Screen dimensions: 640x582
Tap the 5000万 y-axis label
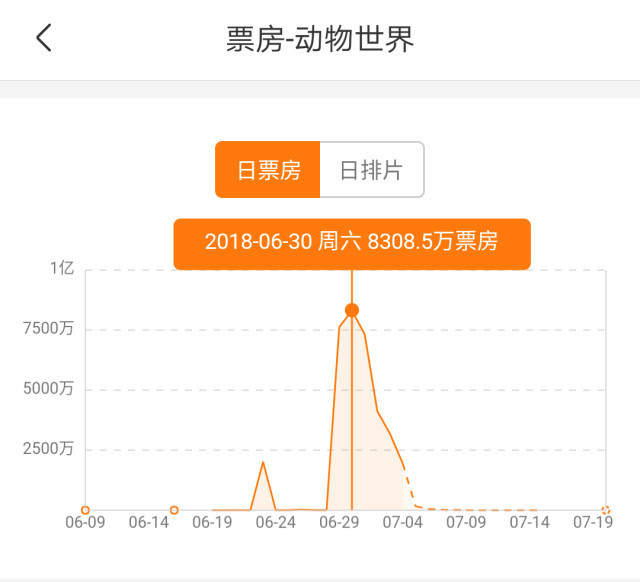point(48,388)
